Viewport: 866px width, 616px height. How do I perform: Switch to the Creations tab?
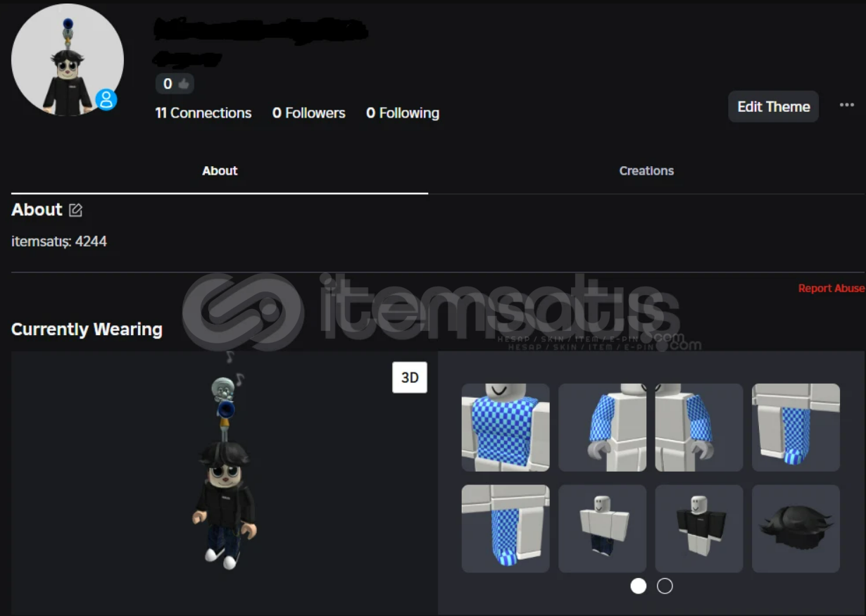646,171
